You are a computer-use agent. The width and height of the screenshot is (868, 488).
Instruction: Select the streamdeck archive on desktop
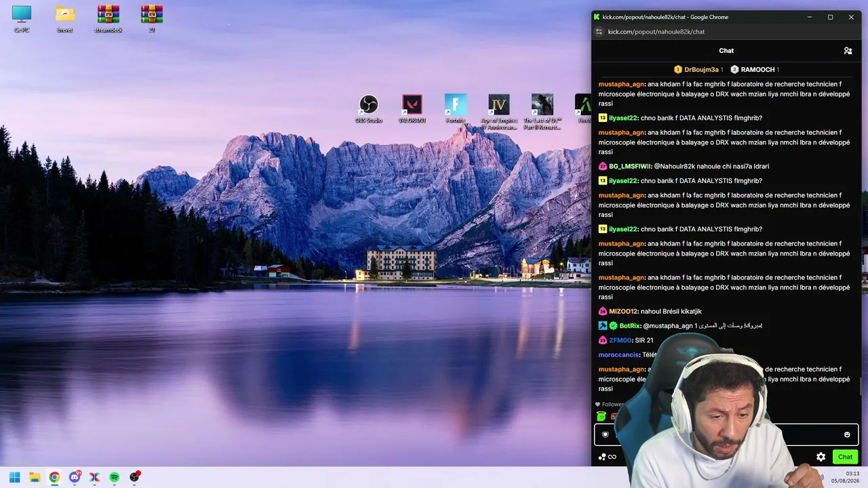108,19
